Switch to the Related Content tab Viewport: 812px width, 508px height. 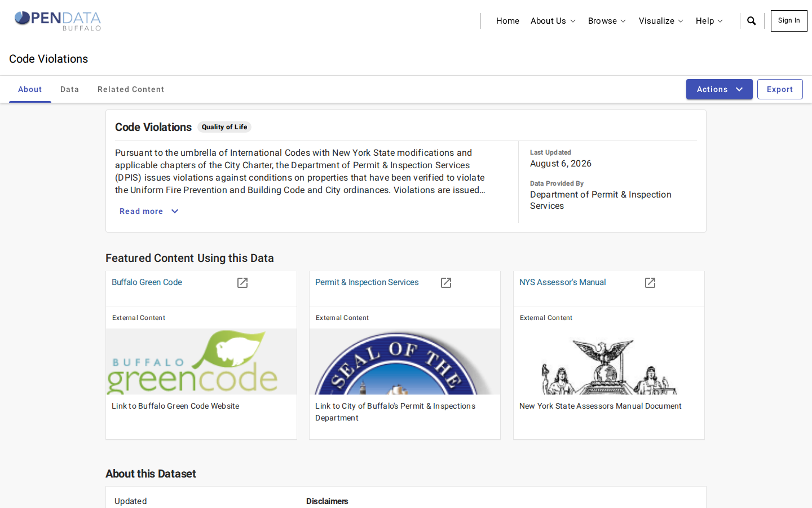[x=131, y=89]
